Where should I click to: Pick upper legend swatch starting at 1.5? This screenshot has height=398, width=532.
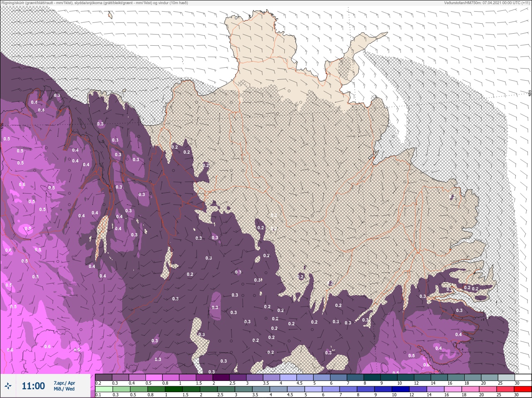click(204, 377)
